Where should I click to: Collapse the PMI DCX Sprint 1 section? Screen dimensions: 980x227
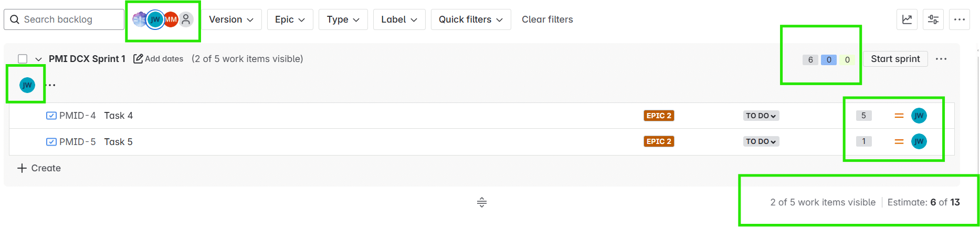[x=38, y=59]
